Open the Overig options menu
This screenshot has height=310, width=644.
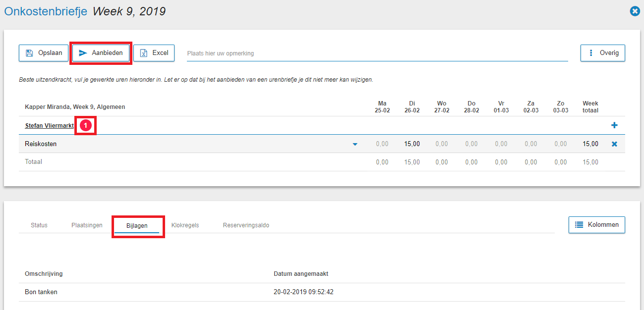click(602, 53)
